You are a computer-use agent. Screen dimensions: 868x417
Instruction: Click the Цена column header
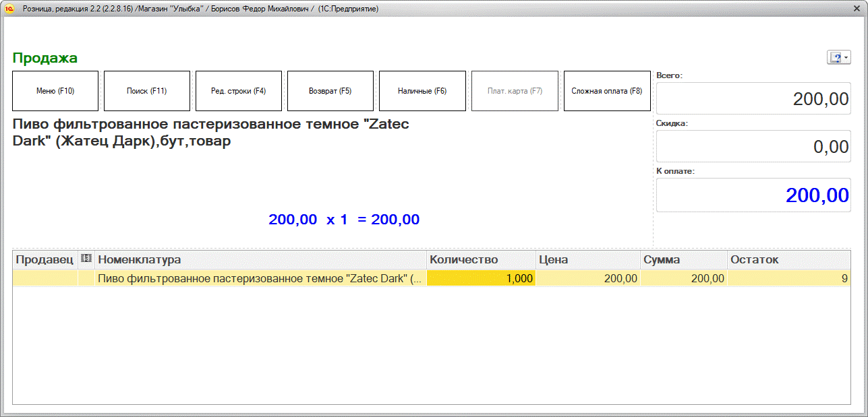click(587, 260)
